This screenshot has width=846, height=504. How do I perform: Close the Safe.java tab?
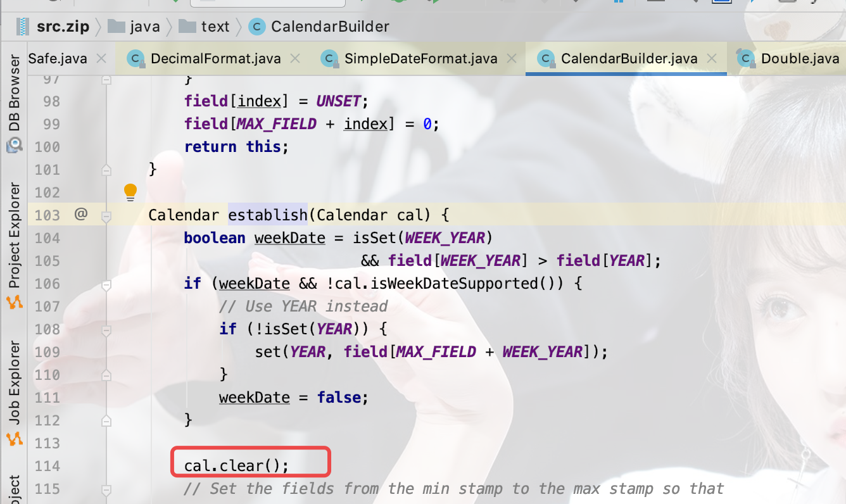point(101,59)
